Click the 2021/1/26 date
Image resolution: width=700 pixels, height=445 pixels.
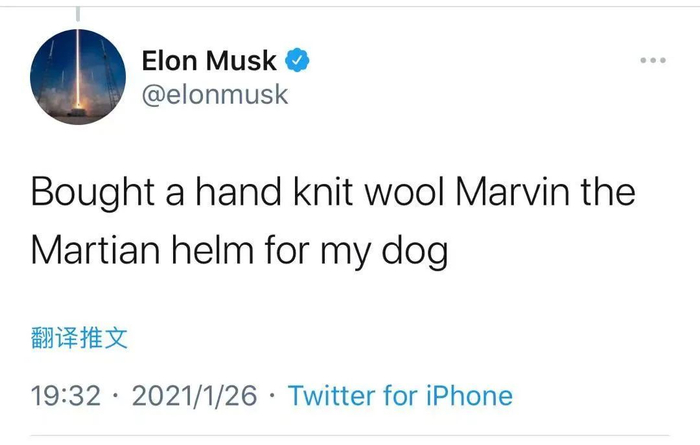[x=195, y=396]
